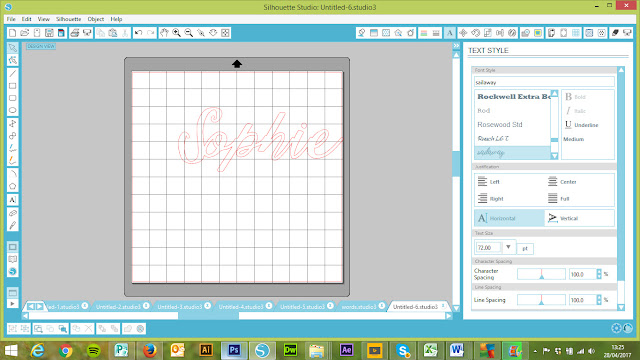Expand font list with down arrow
The height and width of the screenshot is (360, 640).
554,156
